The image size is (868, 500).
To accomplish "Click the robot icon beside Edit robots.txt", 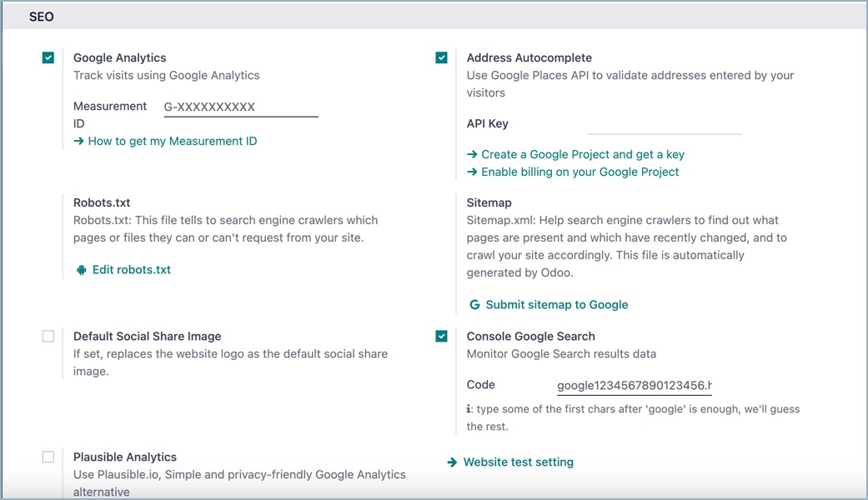I will (80, 269).
